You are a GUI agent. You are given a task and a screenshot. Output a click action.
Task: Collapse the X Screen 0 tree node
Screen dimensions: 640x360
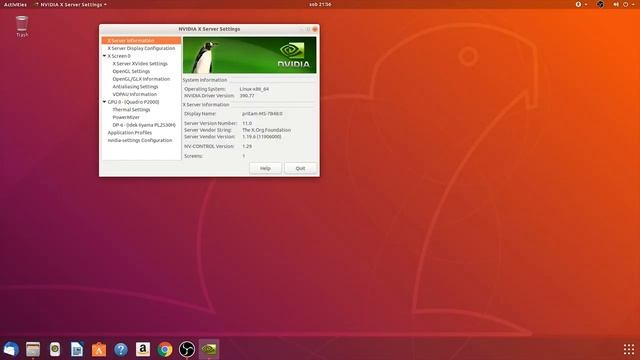(104, 56)
